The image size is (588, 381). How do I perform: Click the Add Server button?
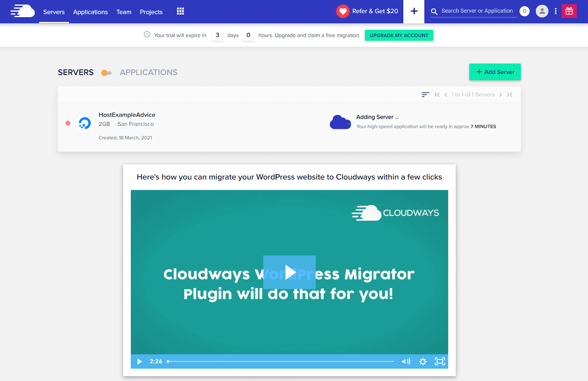[x=495, y=72]
